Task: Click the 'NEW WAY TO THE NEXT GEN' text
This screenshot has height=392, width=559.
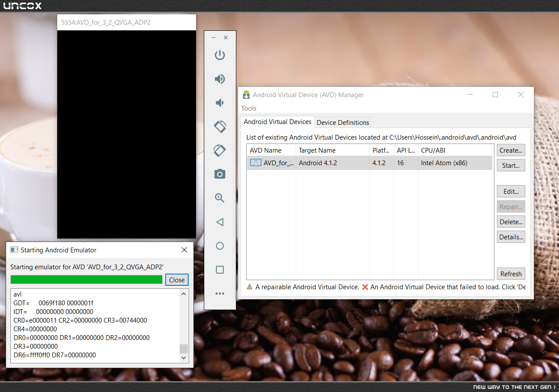Action: click(x=514, y=387)
